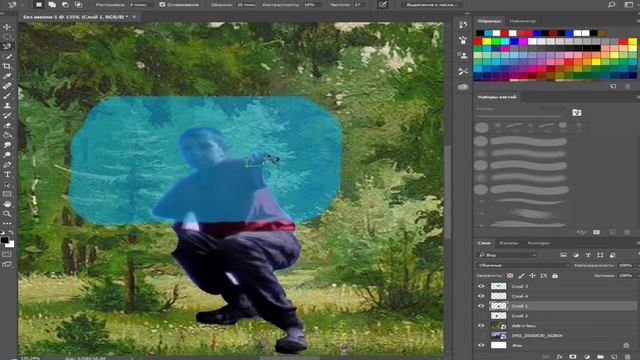The height and width of the screenshot is (360, 640).
Task: Lock all padlock icon in Layers panel
Action: [x=555, y=276]
